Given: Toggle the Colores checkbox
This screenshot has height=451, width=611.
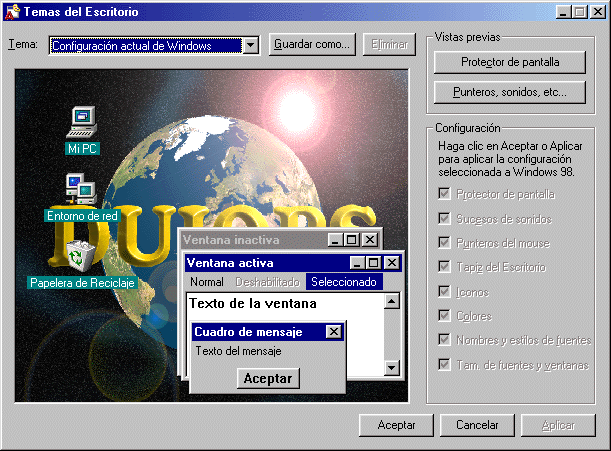Looking at the screenshot, I should coord(444,316).
